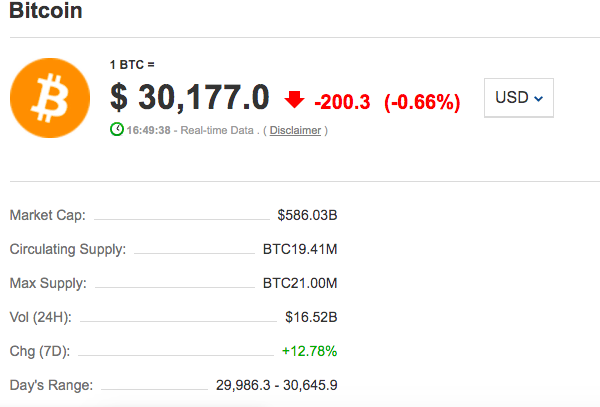The image size is (600, 407).
Task: Select the Chg (7D) label
Action: point(40,351)
